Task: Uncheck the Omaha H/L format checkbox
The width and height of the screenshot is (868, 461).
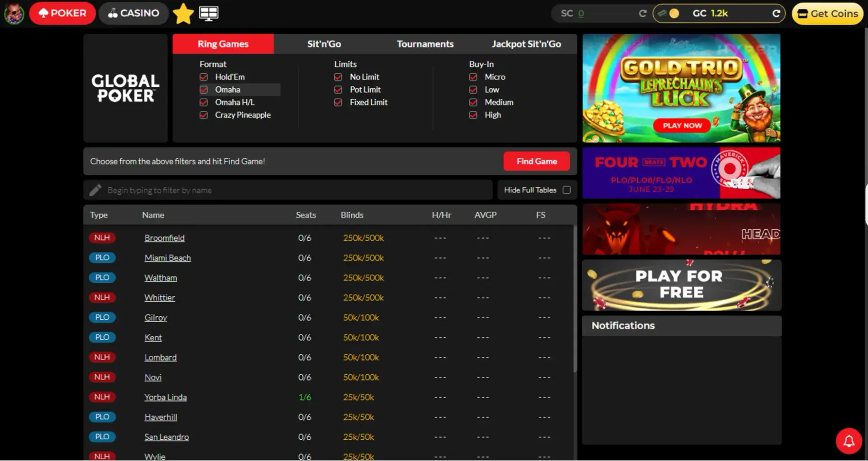Action: (x=204, y=102)
